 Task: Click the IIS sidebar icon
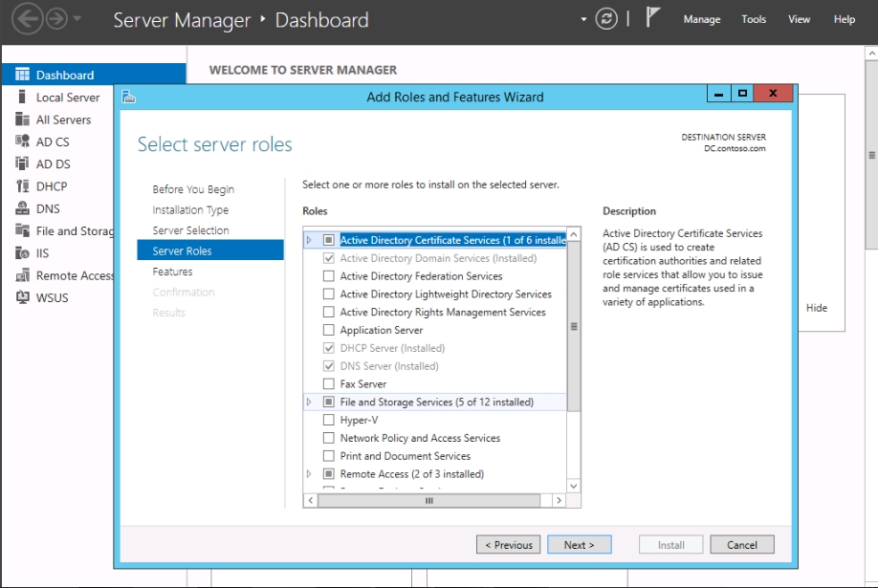coord(22,252)
